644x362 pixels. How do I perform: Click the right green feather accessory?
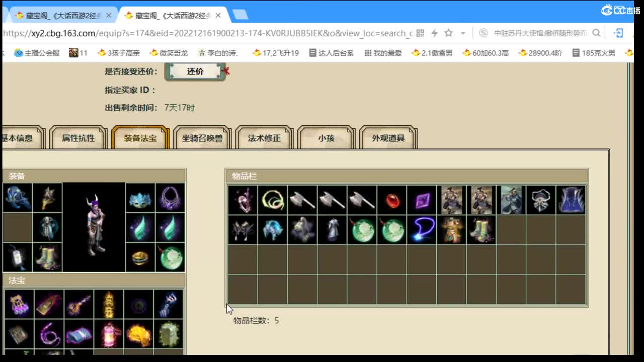[170, 228]
